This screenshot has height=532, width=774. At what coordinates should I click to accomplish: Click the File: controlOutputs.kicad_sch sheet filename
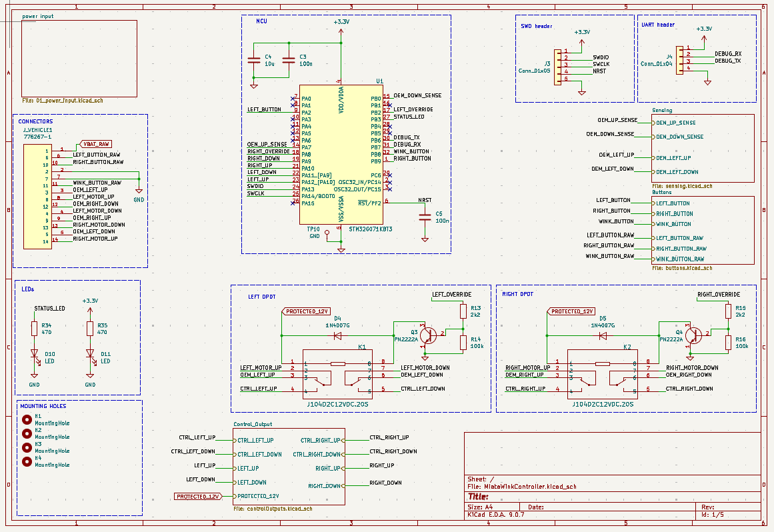[x=273, y=508]
